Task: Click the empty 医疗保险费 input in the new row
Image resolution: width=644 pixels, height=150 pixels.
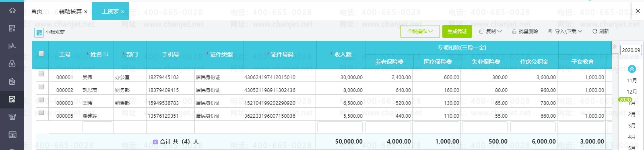Action: 437,127
